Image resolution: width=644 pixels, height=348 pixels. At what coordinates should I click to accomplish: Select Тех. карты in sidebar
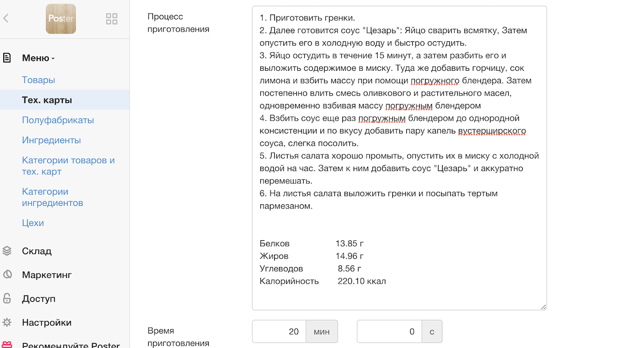[47, 100]
